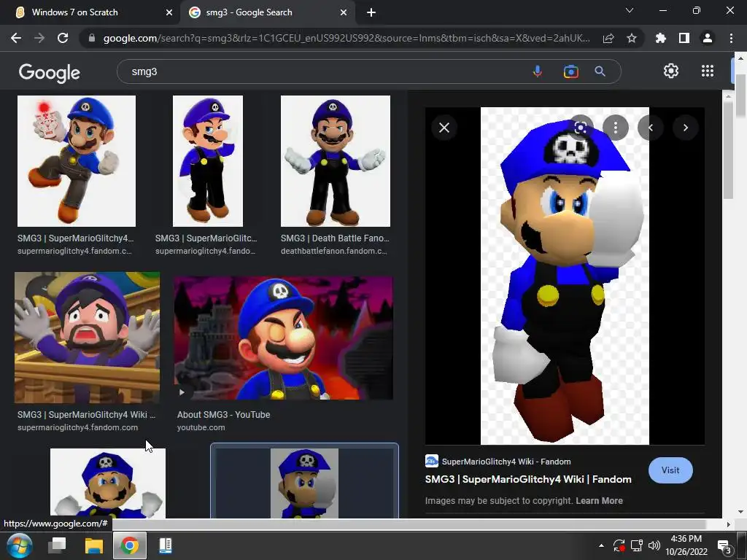
Task: Click the large SMG3 preview image
Action: (x=565, y=276)
